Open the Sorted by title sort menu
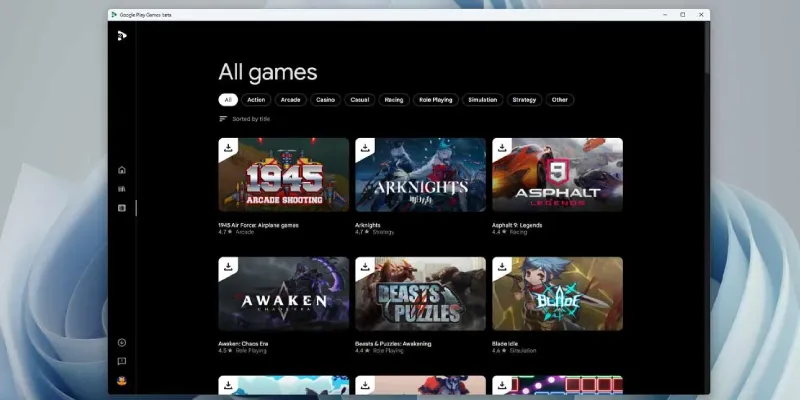800x400 pixels. tap(244, 119)
